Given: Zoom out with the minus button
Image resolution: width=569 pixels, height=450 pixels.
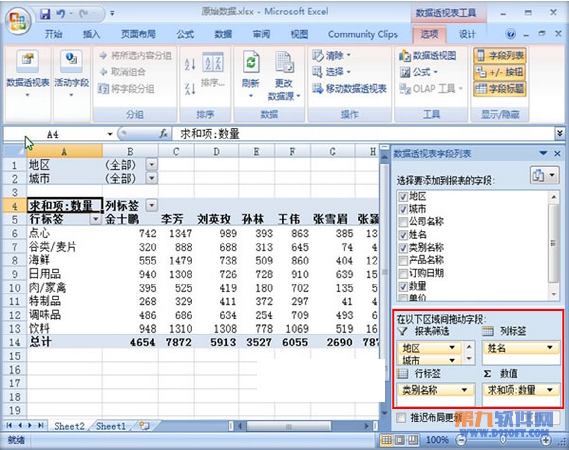Looking at the screenshot, I should click(x=461, y=440).
